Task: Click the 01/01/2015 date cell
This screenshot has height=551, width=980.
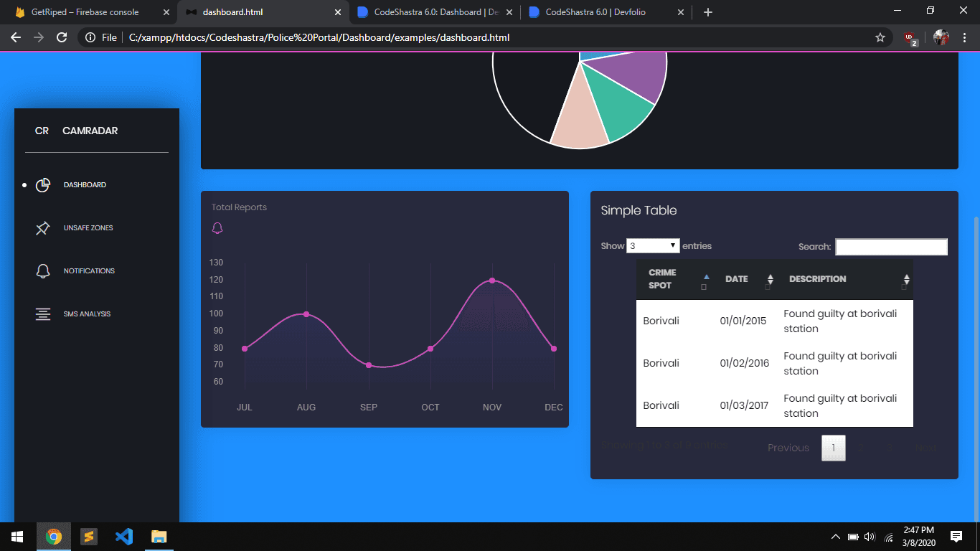Action: [x=743, y=321]
